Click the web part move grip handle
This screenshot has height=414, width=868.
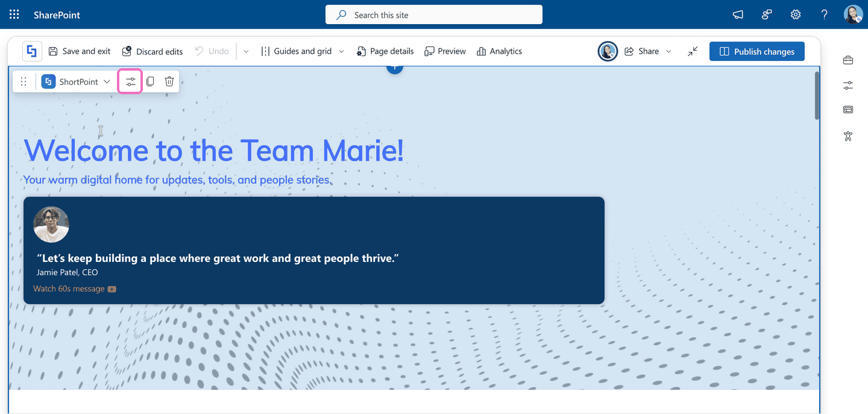click(24, 81)
